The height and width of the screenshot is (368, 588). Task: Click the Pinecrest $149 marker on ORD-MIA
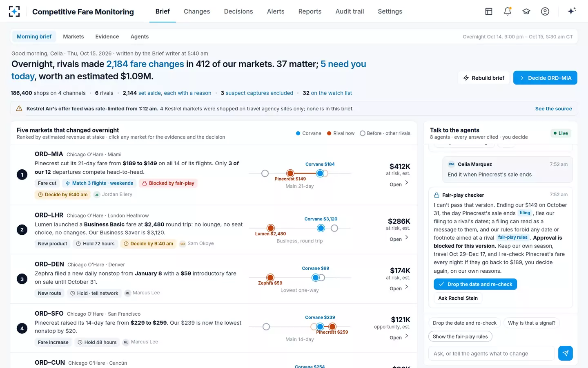coord(290,173)
